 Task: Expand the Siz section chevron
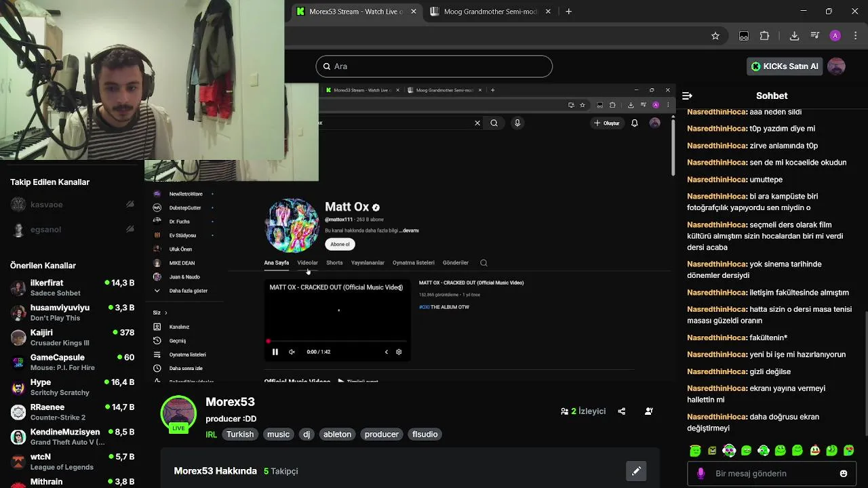(x=165, y=312)
